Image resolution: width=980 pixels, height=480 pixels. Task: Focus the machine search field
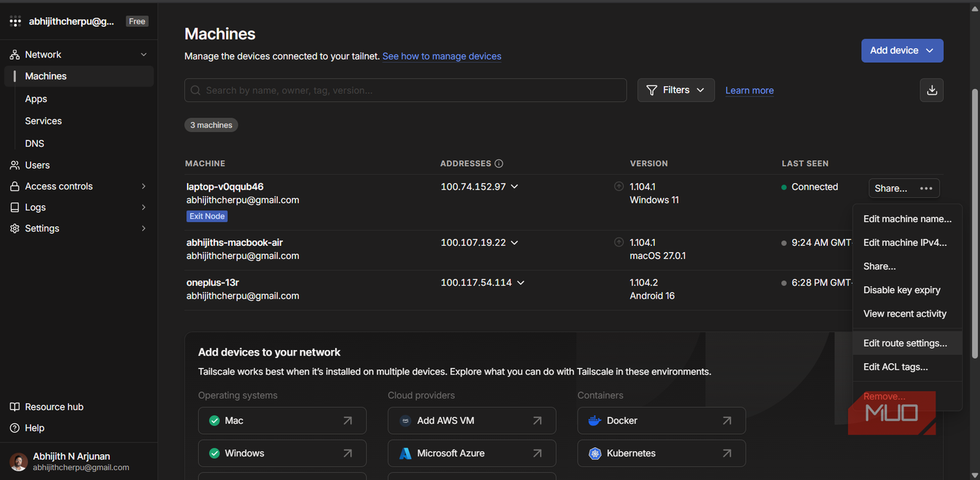[405, 90]
